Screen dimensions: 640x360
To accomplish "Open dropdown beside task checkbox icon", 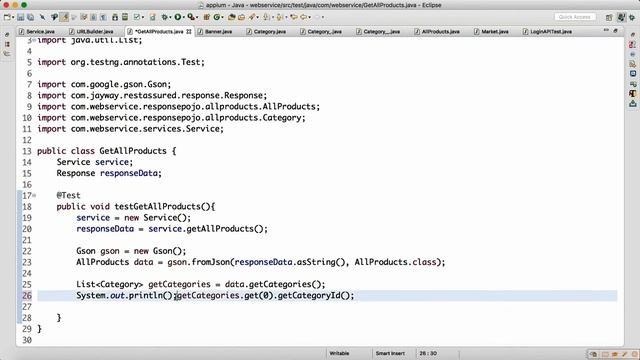I will (143, 17).
